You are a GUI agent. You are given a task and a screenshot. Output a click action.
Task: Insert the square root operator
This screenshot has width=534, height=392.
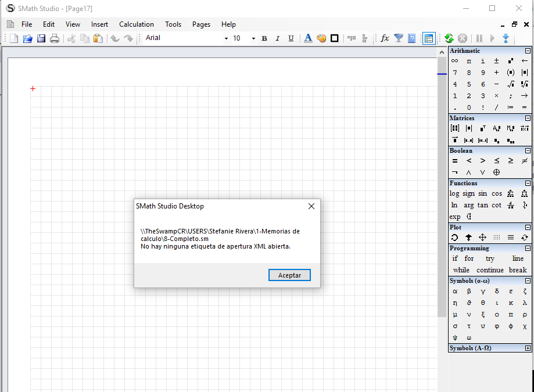point(511,84)
